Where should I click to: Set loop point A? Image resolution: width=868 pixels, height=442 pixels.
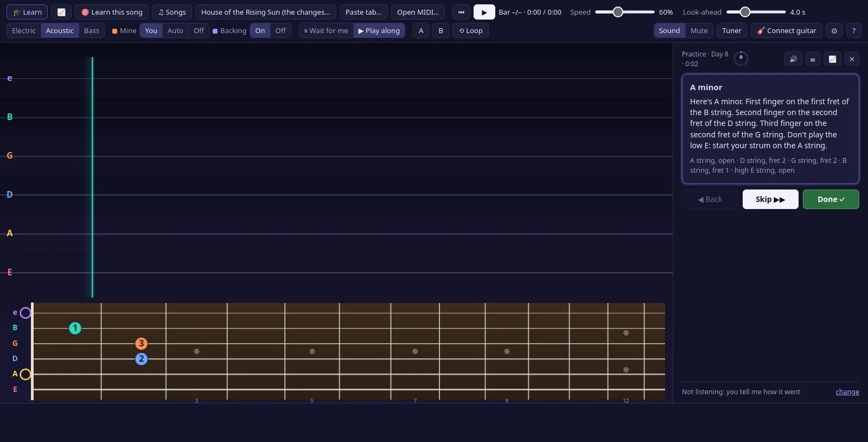(x=421, y=31)
